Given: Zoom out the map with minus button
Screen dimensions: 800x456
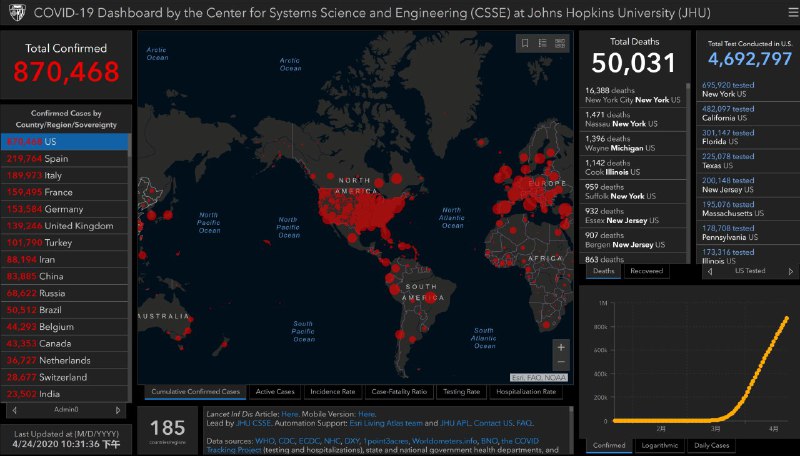Looking at the screenshot, I should coord(561,362).
